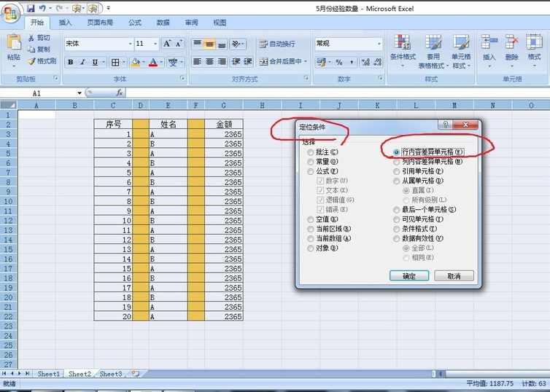550x392 pixels.
Task: Confirm dialog with 确定 button
Action: 409,276
